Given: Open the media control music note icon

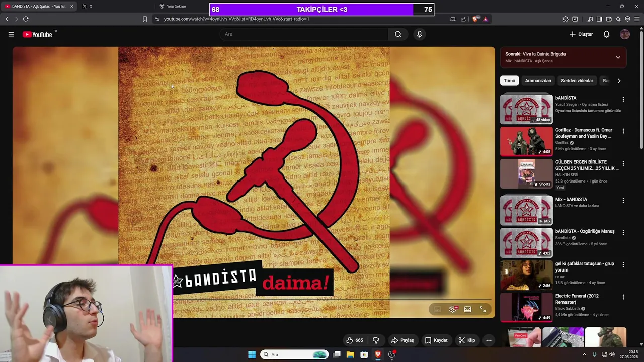Looking at the screenshot, I should (590, 19).
